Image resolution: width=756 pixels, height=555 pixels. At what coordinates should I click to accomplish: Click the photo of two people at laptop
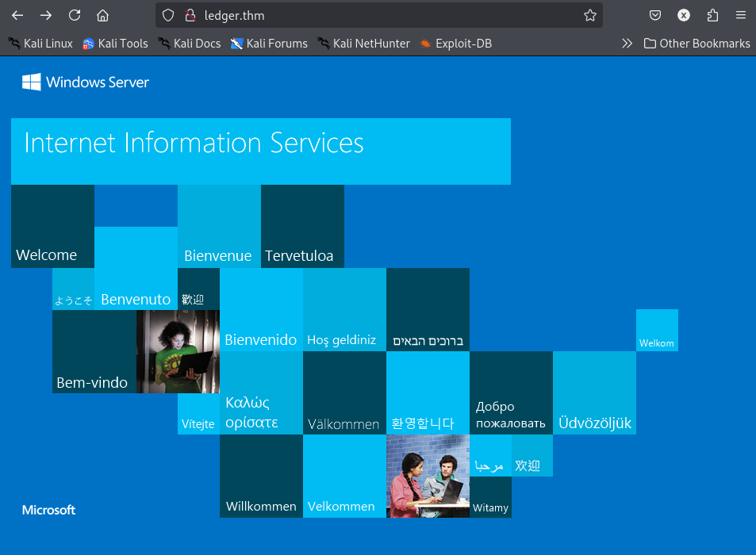(428, 477)
